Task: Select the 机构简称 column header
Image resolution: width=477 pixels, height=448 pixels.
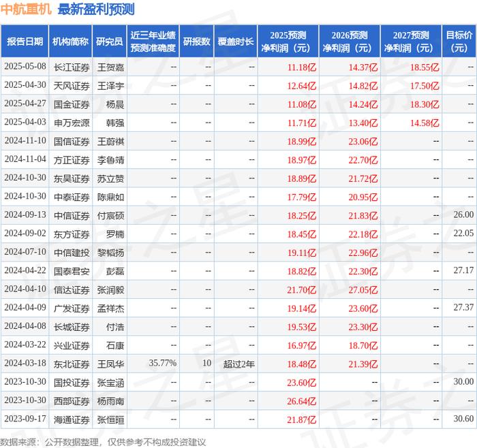Action: tap(70, 42)
